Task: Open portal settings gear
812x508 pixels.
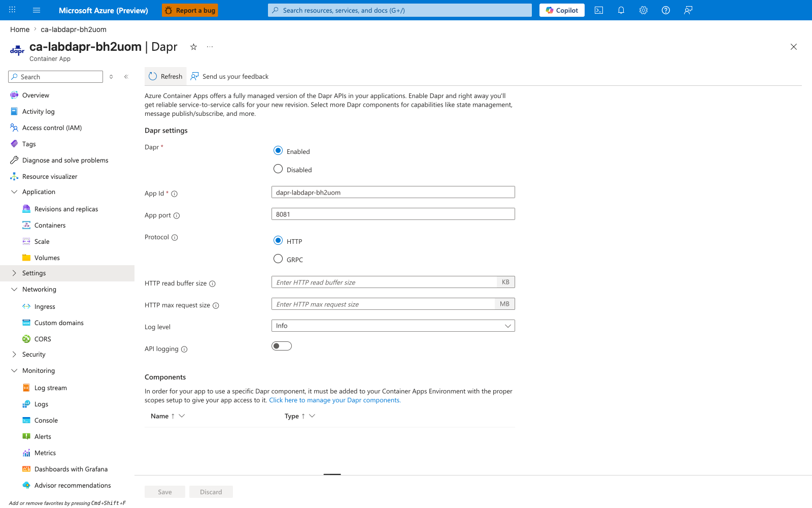Action: click(644, 10)
